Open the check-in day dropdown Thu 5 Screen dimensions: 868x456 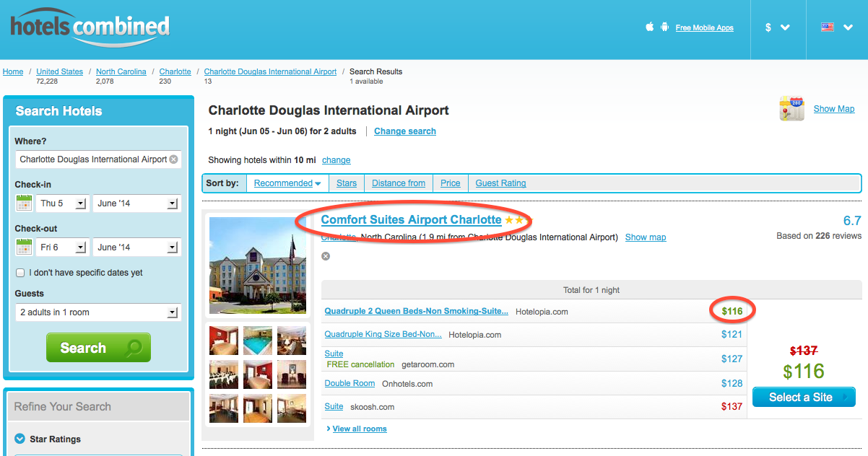(x=61, y=203)
